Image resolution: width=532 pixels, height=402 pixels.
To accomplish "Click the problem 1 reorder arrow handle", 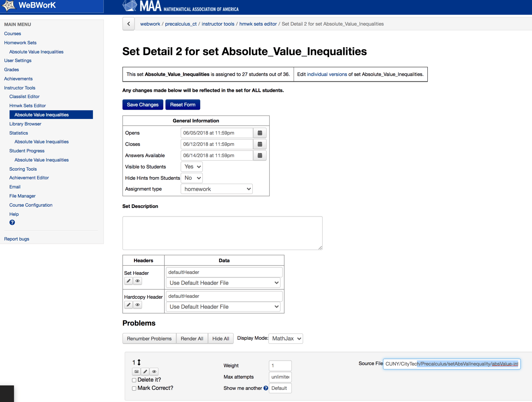I will coord(139,362).
